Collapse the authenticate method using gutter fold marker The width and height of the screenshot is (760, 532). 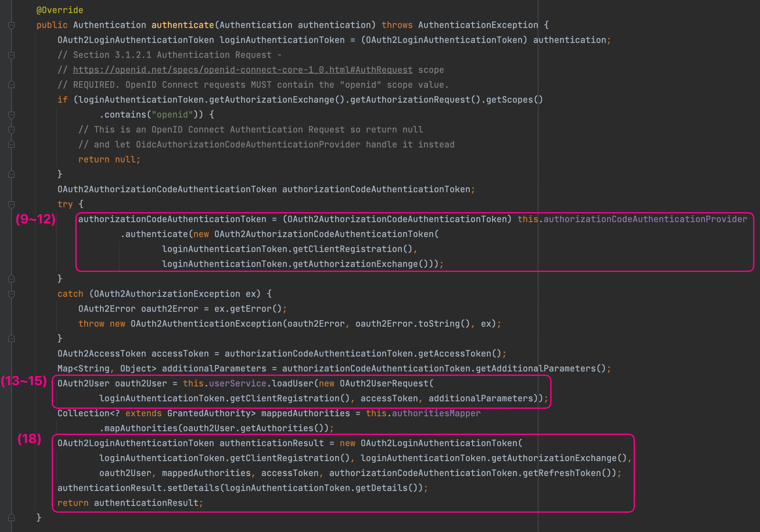[12, 25]
